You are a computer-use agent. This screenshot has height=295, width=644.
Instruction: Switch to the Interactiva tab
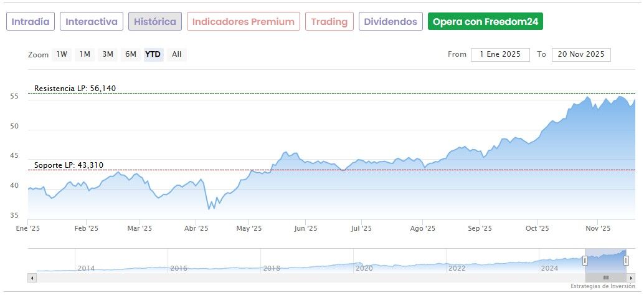click(92, 22)
